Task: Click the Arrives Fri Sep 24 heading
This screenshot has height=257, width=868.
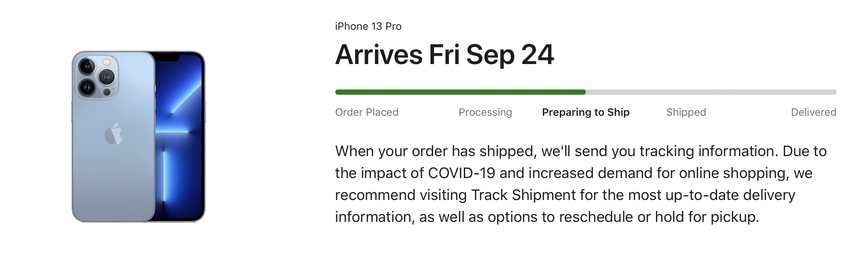Action: [445, 55]
